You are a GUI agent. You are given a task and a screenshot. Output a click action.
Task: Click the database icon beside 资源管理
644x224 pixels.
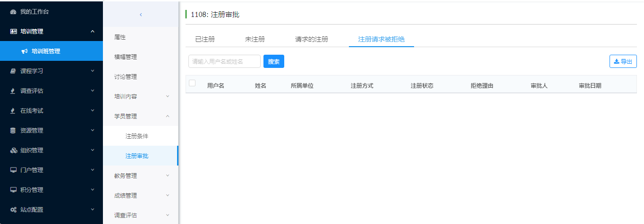point(13,131)
